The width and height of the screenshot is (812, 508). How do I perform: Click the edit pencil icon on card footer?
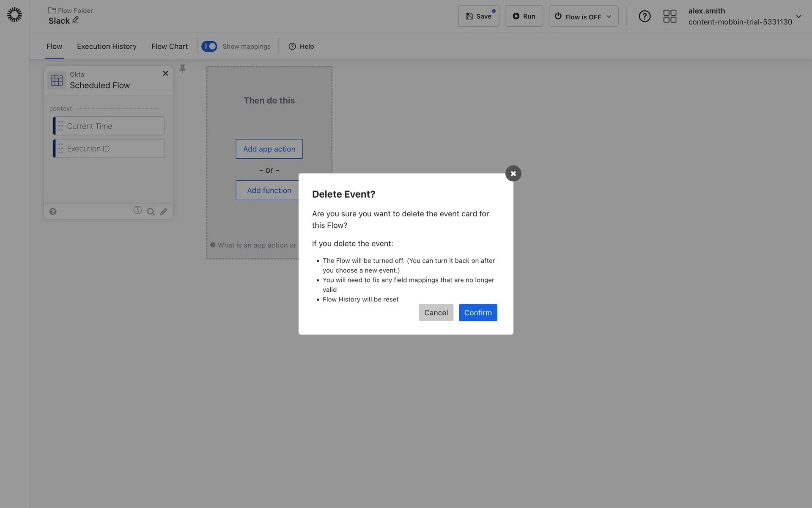[164, 212]
